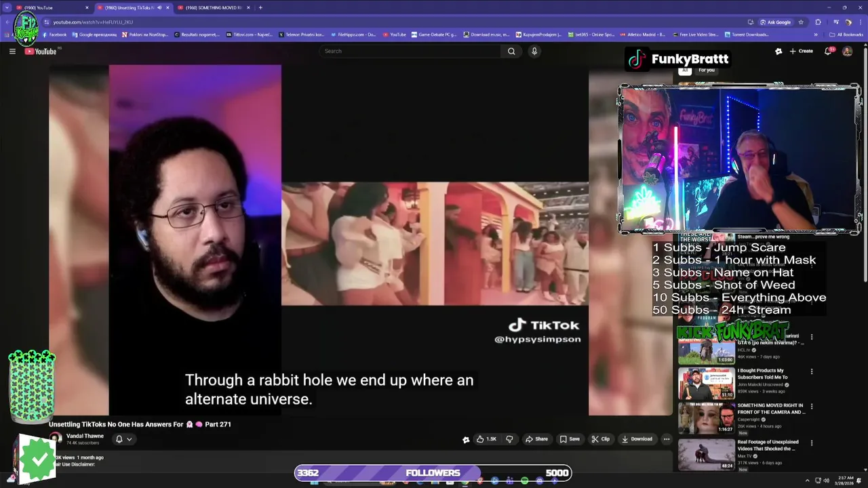
Task: Click the Caspersight channel name
Action: coord(749,420)
